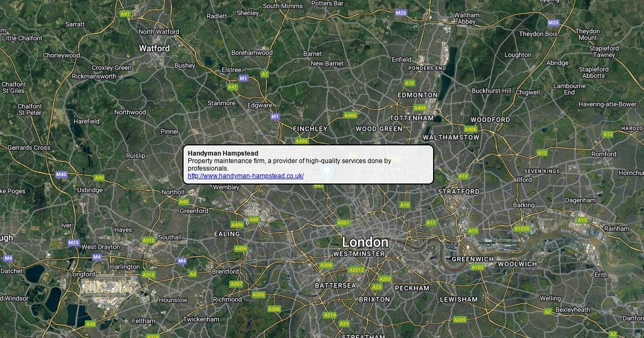Image resolution: width=644 pixels, height=338 pixels.
Task: Click the Woolwich area label
Action: (517, 264)
